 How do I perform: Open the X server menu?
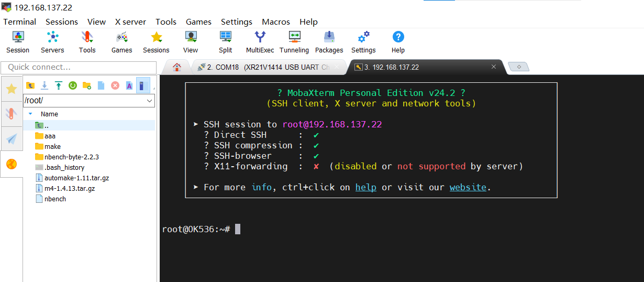pyautogui.click(x=130, y=21)
